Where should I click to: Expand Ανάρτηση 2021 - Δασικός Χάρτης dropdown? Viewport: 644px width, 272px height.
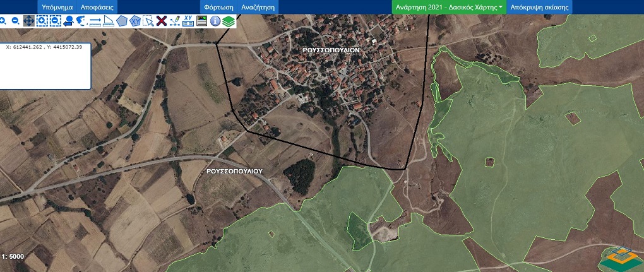[x=449, y=8]
